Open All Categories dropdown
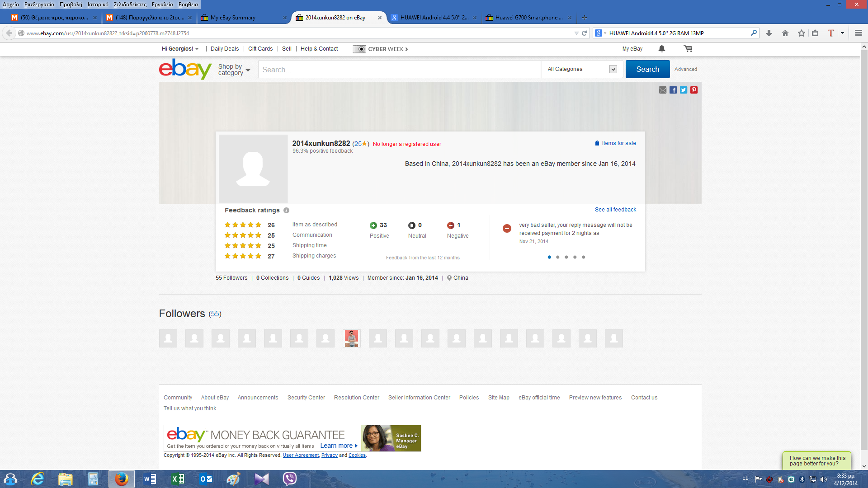 (x=582, y=69)
